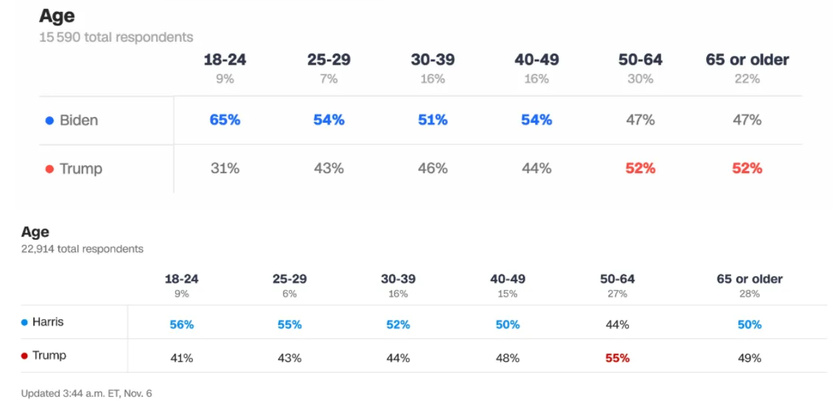838x406 pixels.
Task: Click the 18-24 column header in the Biden table
Action: tap(225, 60)
